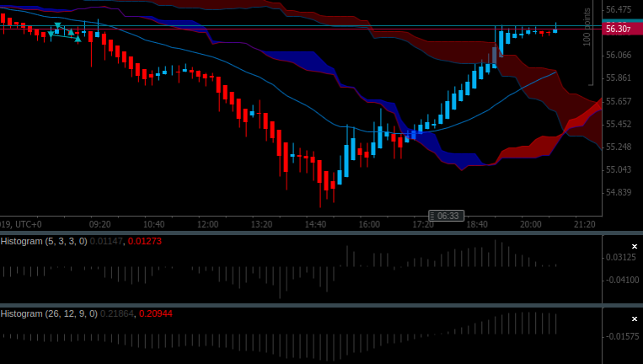643x364 pixels.
Task: Click the 09:20 time axis label
Action: (100, 224)
